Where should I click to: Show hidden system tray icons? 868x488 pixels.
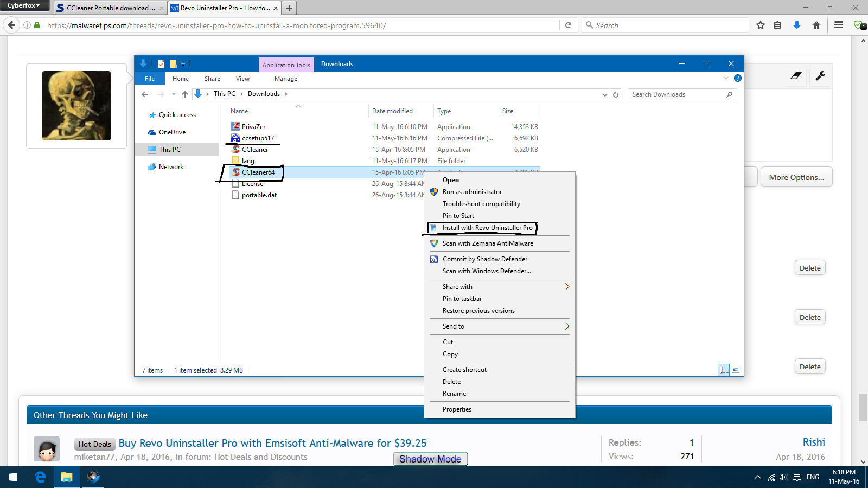[x=757, y=477]
